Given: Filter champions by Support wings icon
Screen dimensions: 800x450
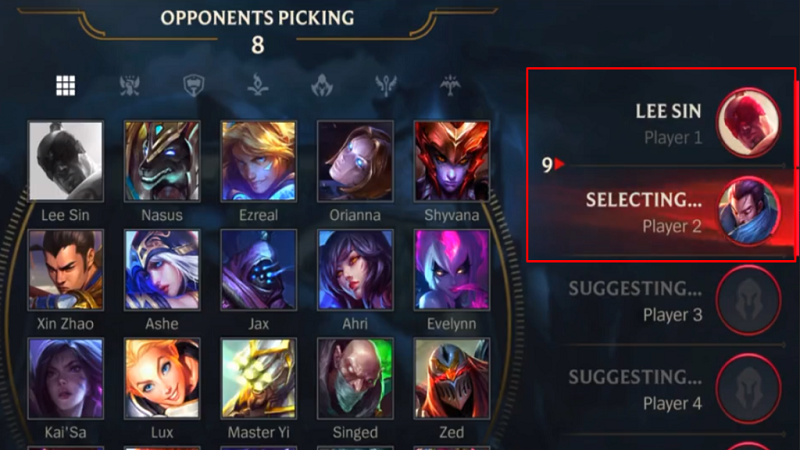Looking at the screenshot, I should pos(386,85).
